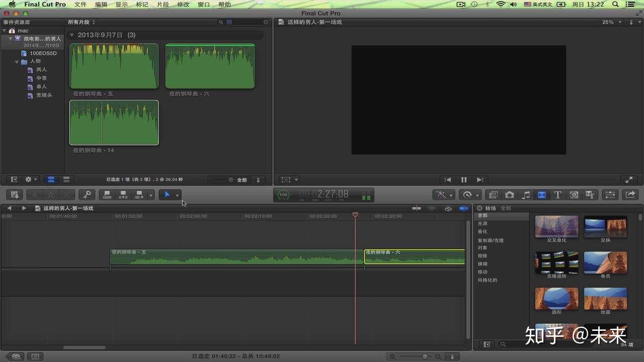Viewport: 644px width, 362px height.
Task: Toggle timeline snapping button
Action: [x=464, y=208]
